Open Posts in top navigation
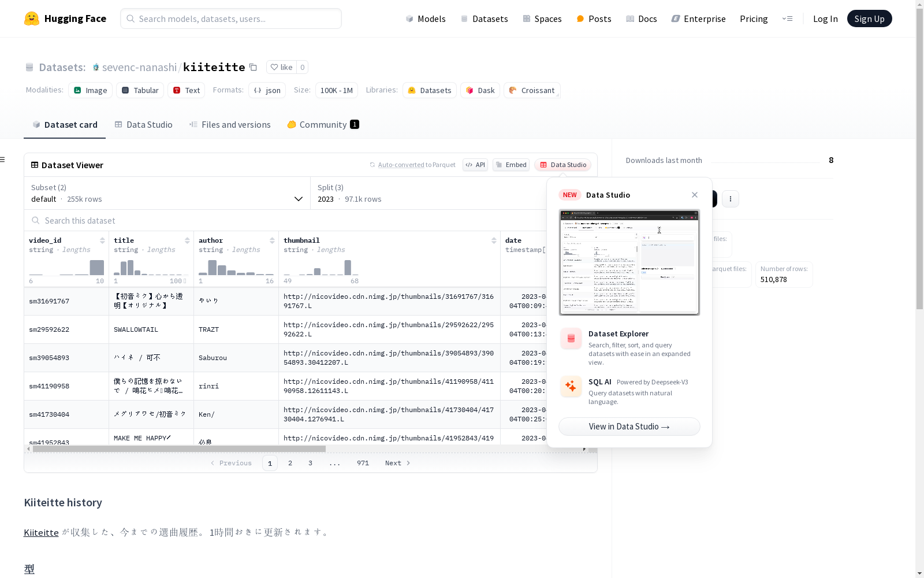The width and height of the screenshot is (924, 578). [x=594, y=18]
